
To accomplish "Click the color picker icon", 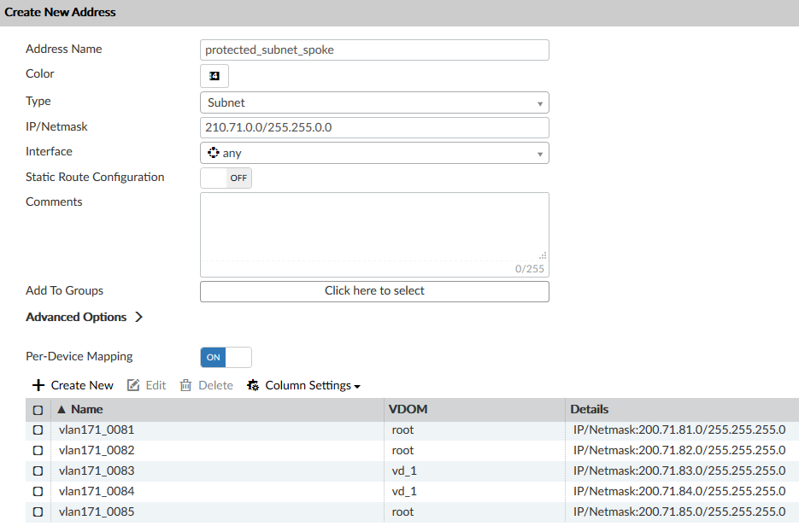I will (214, 76).
